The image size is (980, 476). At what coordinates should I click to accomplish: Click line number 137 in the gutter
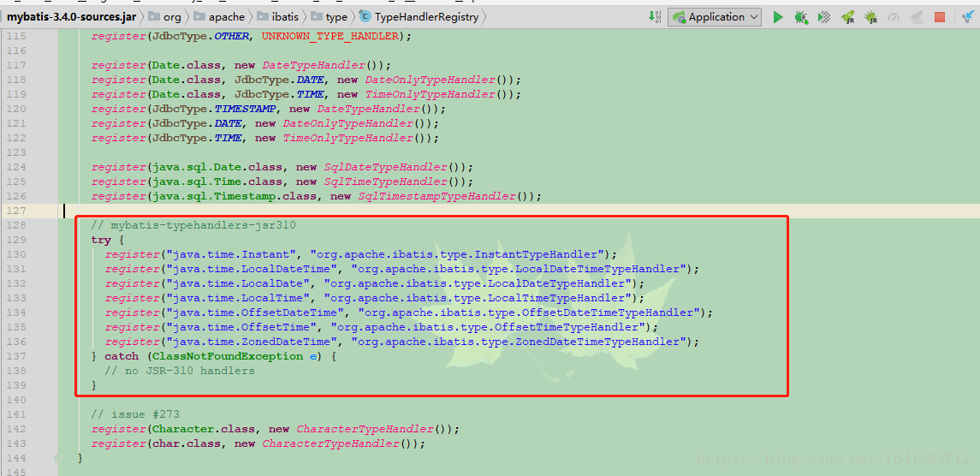16,356
